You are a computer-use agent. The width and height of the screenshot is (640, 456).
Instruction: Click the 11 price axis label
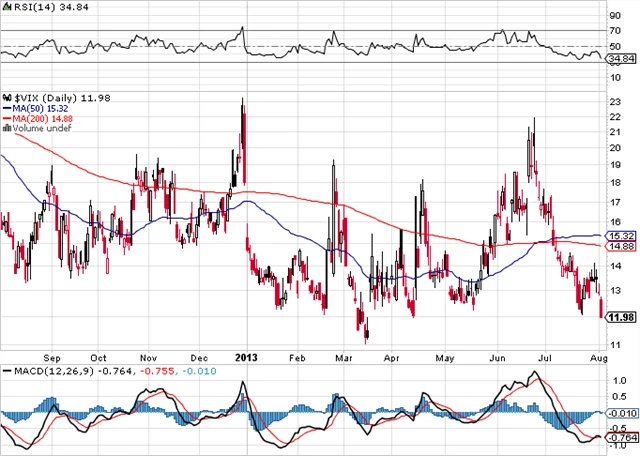coord(616,345)
